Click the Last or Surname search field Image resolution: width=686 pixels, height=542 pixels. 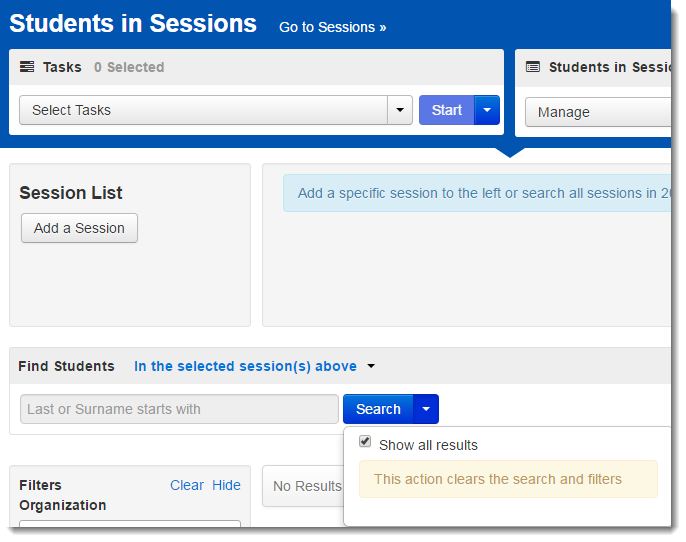pyautogui.click(x=179, y=409)
